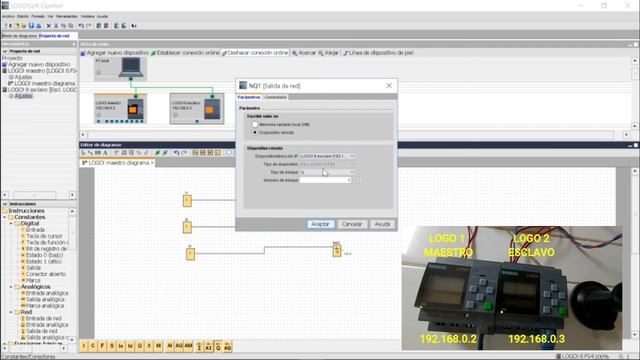This screenshot has height=360, width=640.
Task: Collapse the 'Proyecto de red' panel header
Action: click(x=5, y=51)
